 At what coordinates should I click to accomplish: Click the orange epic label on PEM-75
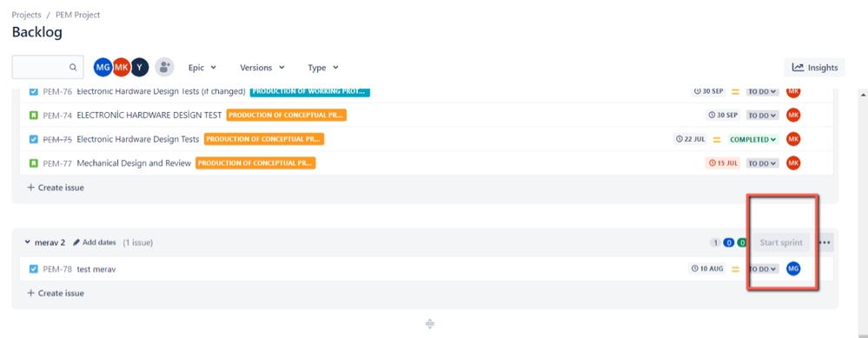coord(263,139)
